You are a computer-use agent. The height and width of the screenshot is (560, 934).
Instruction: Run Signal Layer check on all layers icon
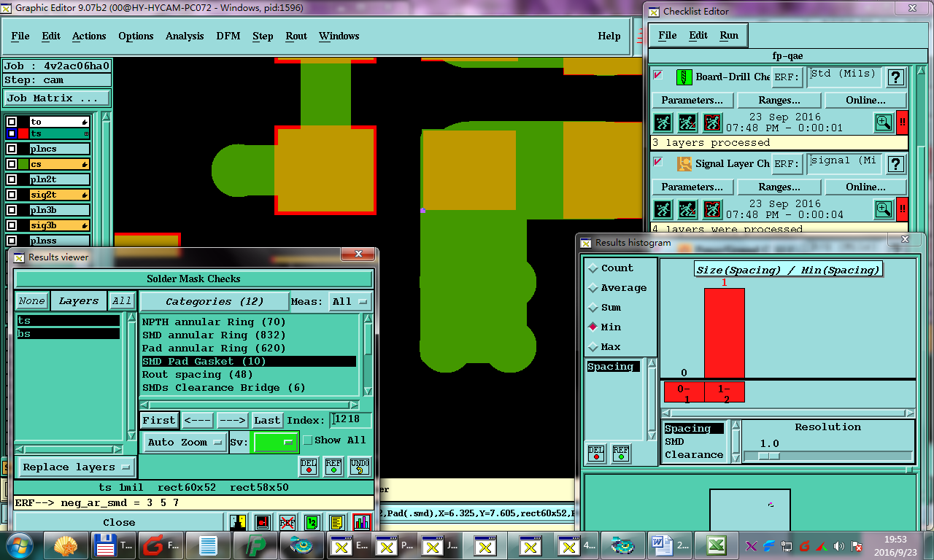tap(663, 209)
